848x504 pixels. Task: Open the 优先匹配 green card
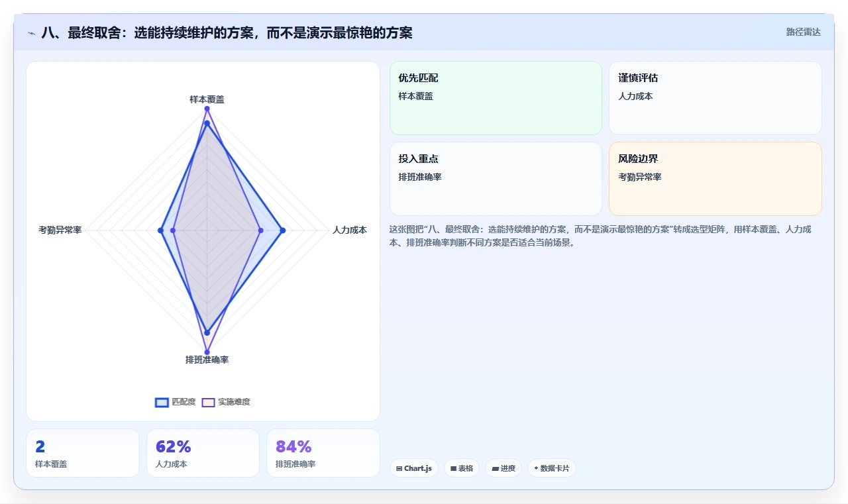[496, 98]
